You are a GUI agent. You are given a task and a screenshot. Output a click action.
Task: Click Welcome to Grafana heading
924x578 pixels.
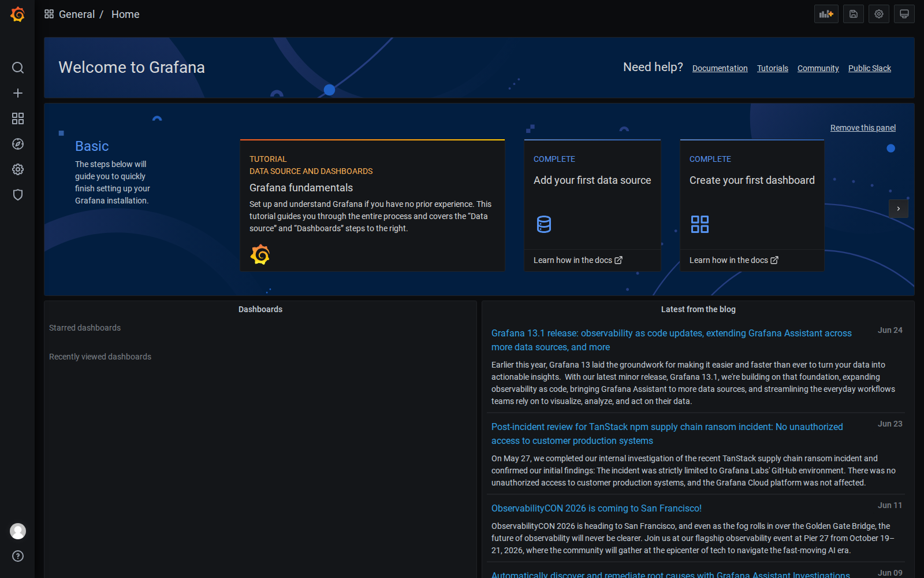[x=132, y=68]
